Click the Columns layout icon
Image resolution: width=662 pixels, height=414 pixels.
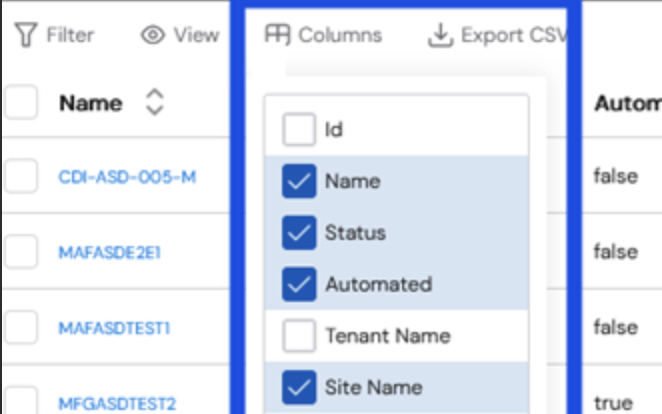(277, 34)
